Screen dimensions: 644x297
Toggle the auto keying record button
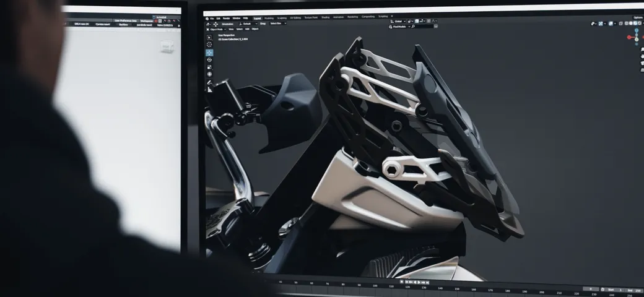pos(402,282)
